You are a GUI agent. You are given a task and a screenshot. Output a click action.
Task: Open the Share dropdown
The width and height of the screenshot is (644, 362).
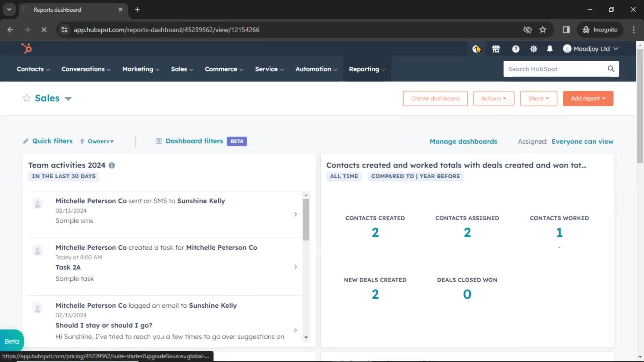(x=538, y=99)
